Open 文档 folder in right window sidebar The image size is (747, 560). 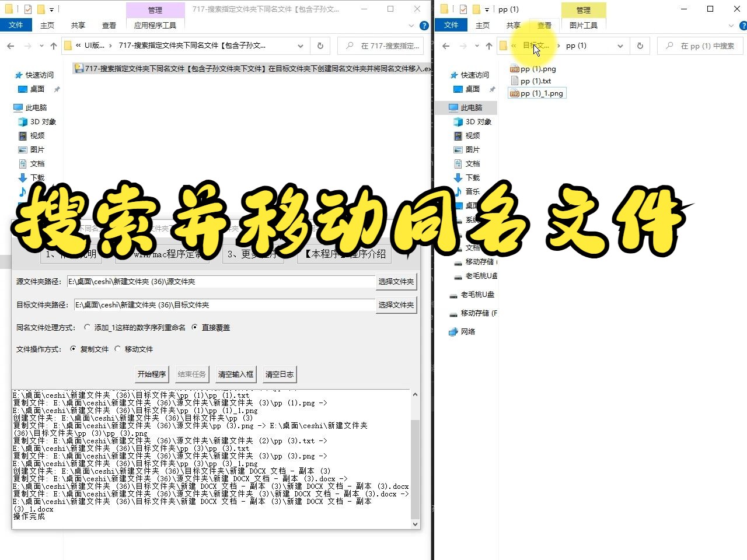coord(467,163)
